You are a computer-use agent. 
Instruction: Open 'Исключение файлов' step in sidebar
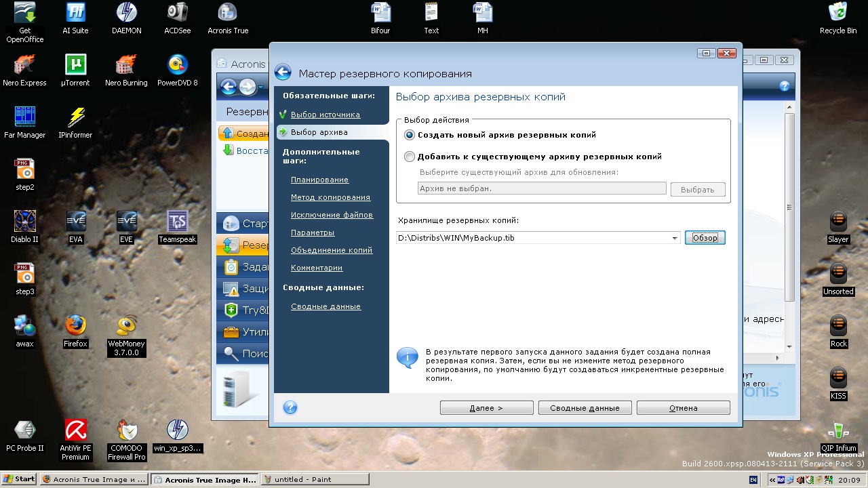332,215
